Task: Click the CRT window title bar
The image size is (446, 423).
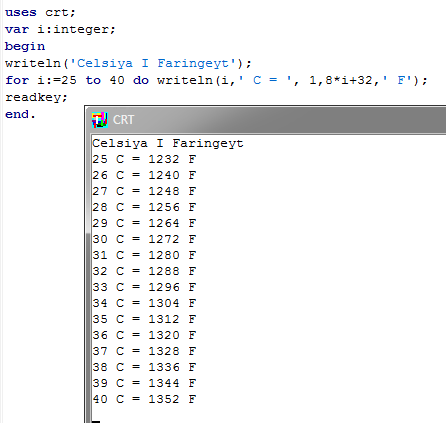Action: tap(266, 120)
